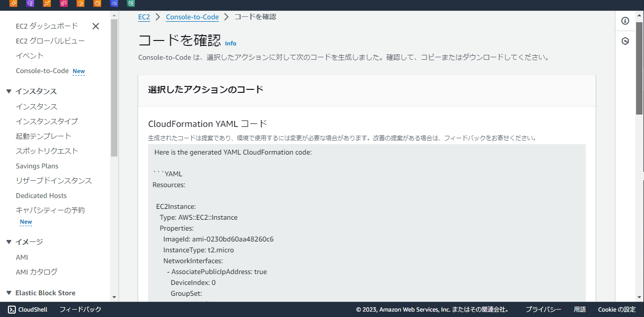Open the フィードバック link in the footer

[79, 309]
